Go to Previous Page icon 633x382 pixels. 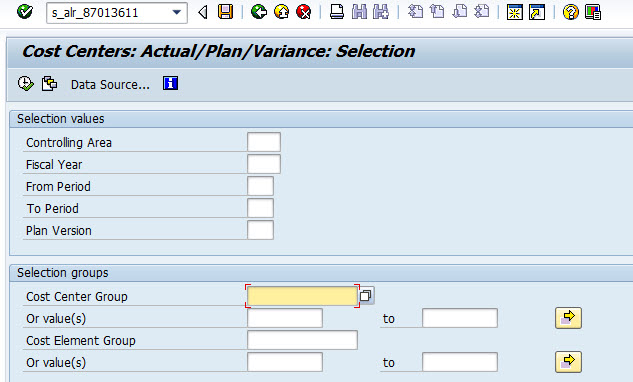tap(437, 12)
